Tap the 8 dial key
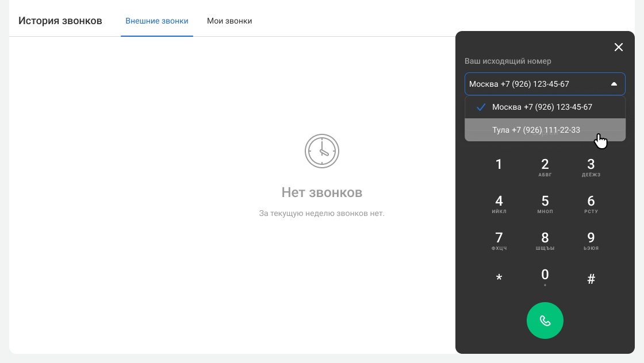This screenshot has height=363, width=644. 545,241
